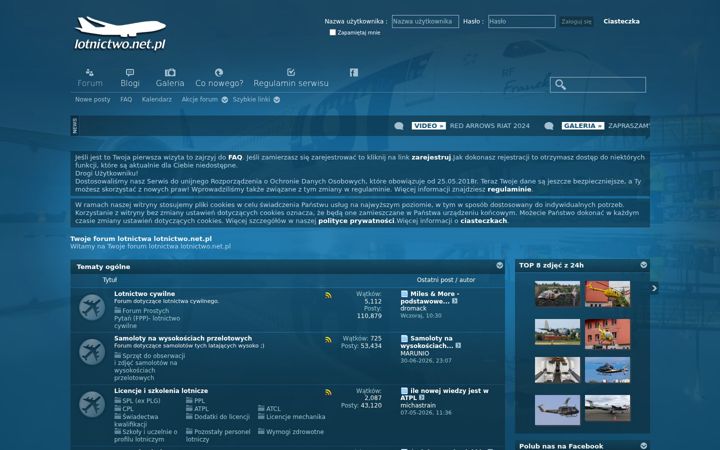Collapse the Tematy ogólne section

pos(500,265)
